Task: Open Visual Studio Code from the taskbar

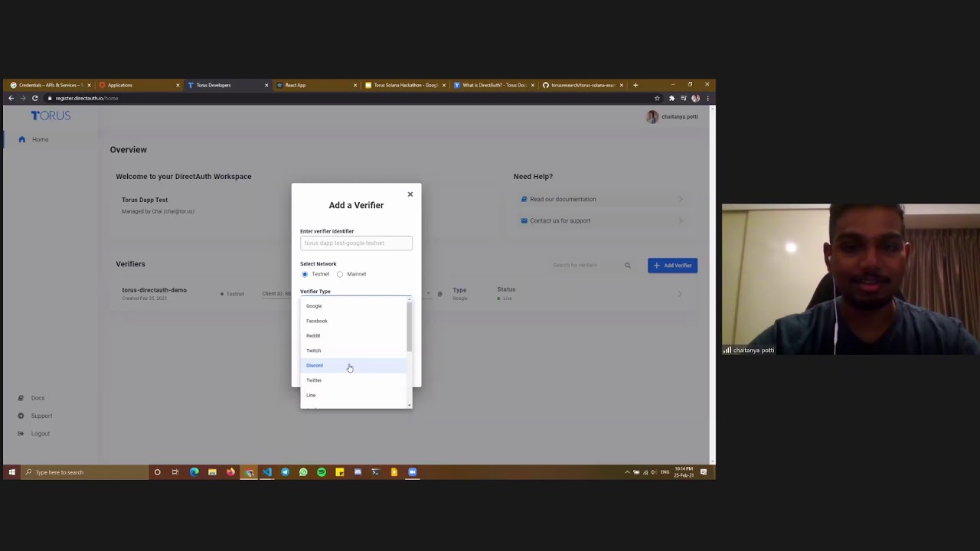Action: click(x=267, y=472)
